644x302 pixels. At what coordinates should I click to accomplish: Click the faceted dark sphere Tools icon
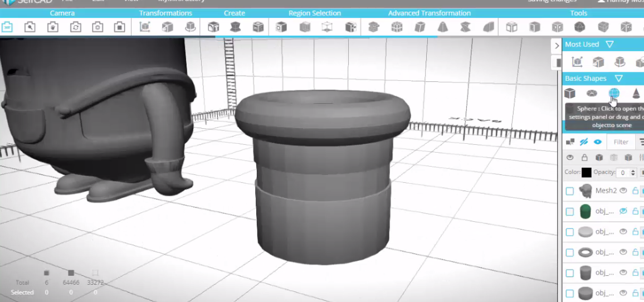point(579,27)
